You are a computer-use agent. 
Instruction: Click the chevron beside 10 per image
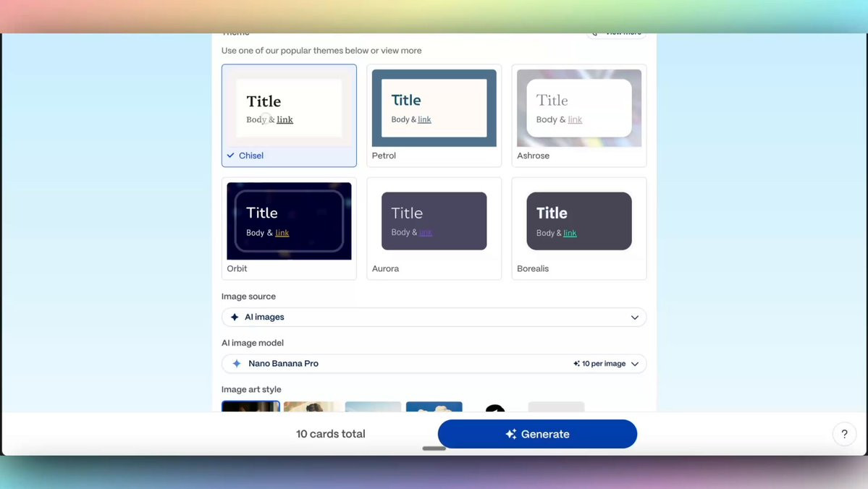pos(634,364)
